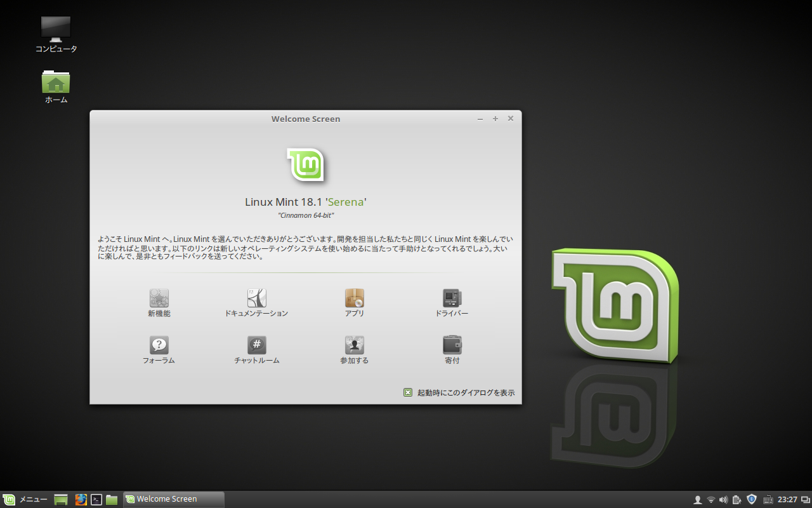Screen dimensions: 812x508
Task: Open the keyboard applet in tray
Action: click(768, 500)
